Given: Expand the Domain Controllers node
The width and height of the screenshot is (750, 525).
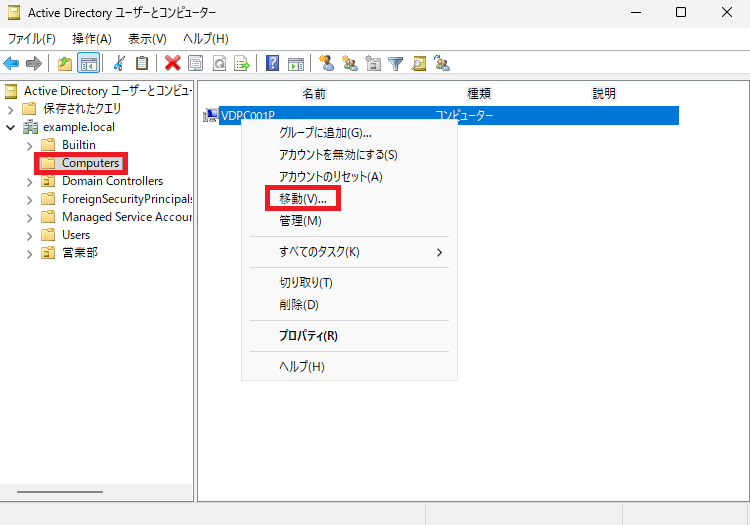Looking at the screenshot, I should pos(30,182).
